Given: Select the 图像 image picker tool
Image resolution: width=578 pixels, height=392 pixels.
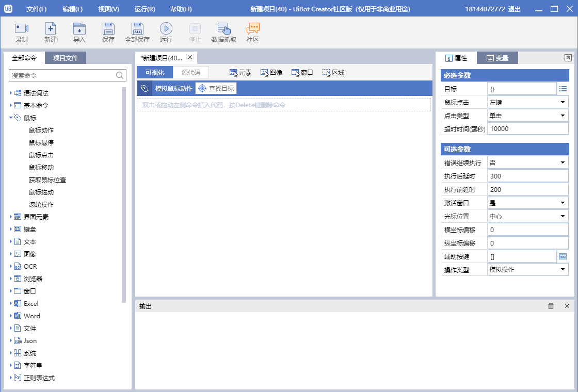Looking at the screenshot, I should coord(271,73).
